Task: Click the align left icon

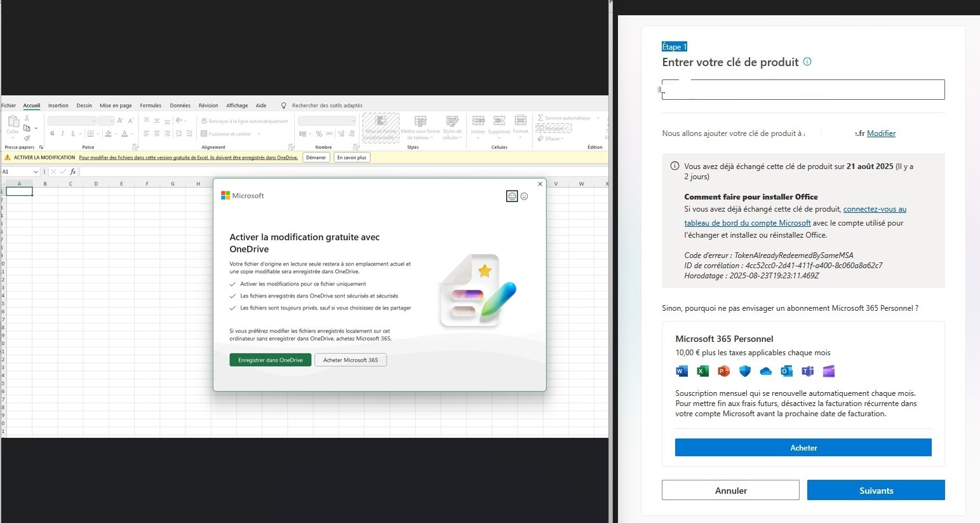Action: (x=146, y=133)
